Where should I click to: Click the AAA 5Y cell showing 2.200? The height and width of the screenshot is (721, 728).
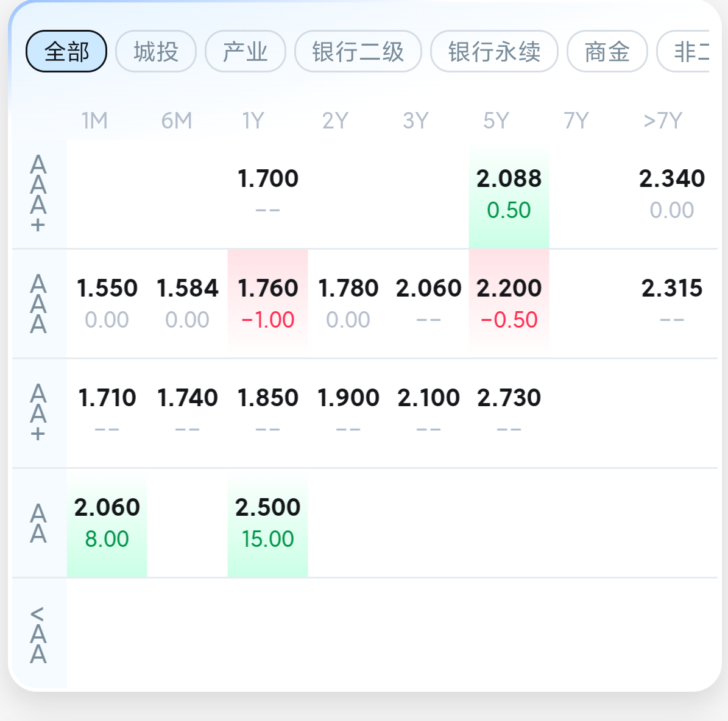point(509,303)
